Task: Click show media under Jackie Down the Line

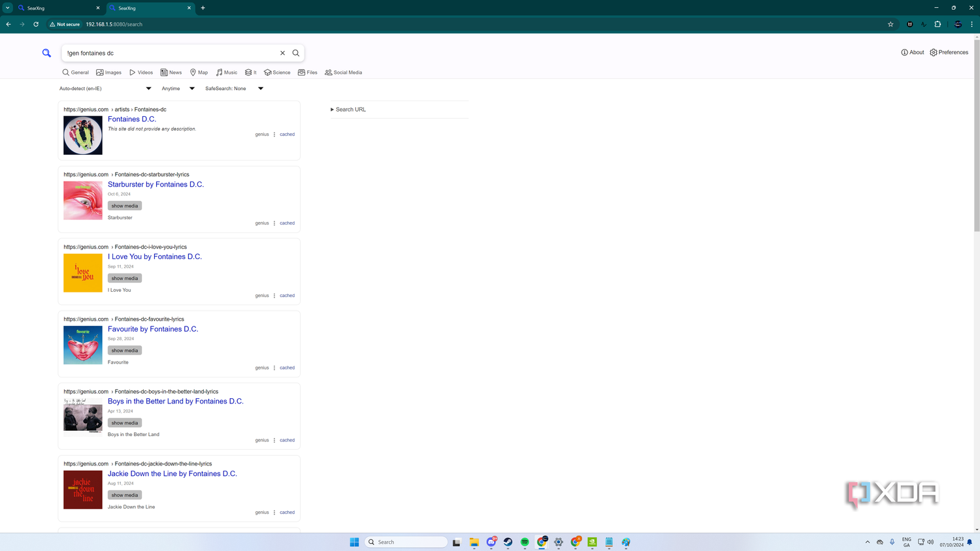Action: 125,495
